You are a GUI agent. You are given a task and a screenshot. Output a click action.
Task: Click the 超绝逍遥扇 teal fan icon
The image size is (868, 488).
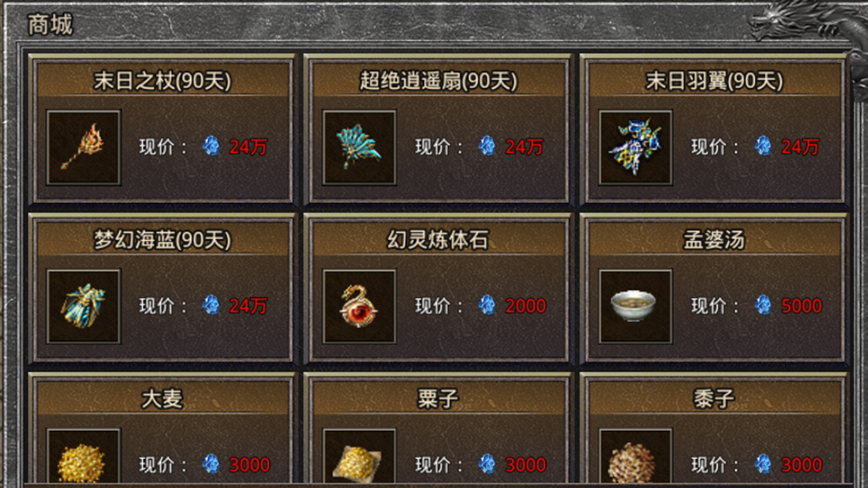coord(359,147)
